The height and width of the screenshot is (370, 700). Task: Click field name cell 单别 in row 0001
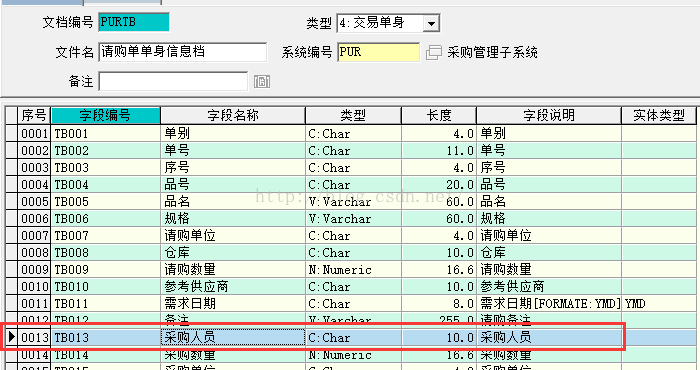tap(233, 133)
